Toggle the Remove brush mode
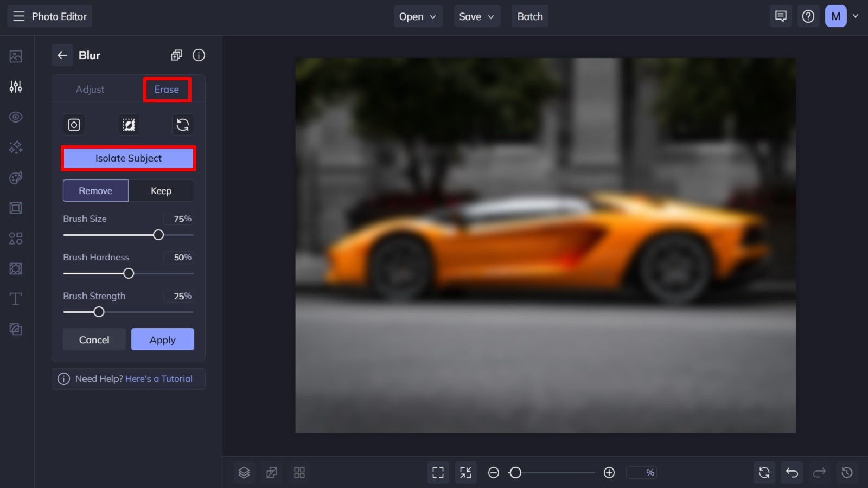Viewport: 868px width, 488px height. click(x=95, y=190)
